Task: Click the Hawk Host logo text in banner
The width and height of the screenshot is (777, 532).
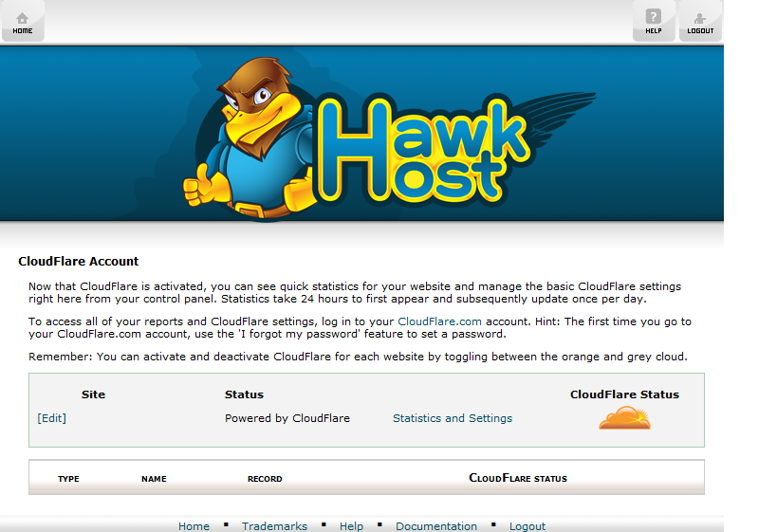Action: pyautogui.click(x=422, y=152)
